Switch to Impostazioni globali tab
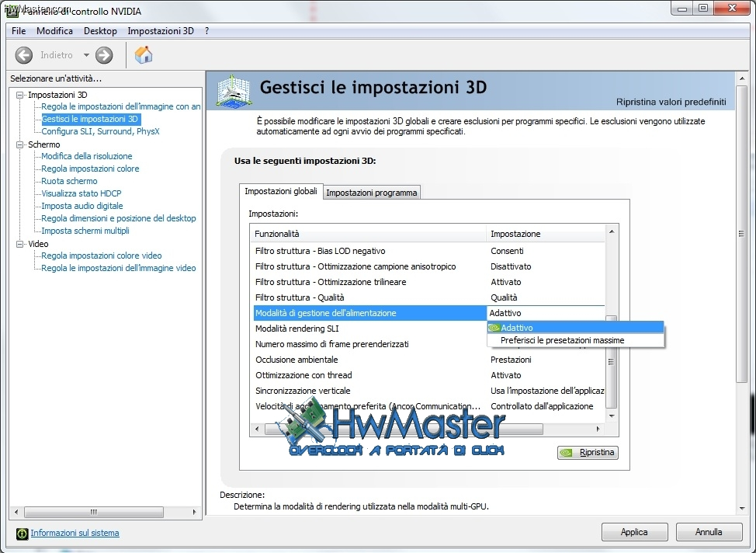 pos(281,191)
